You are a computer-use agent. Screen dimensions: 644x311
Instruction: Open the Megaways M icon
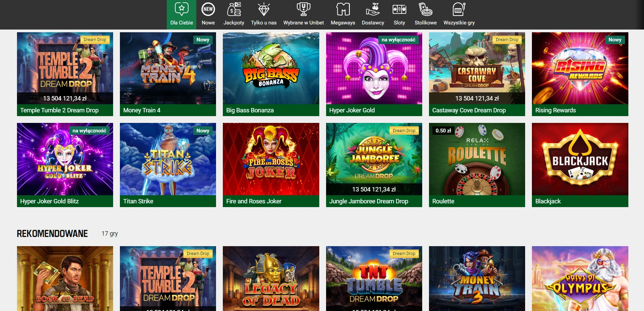pos(343,9)
